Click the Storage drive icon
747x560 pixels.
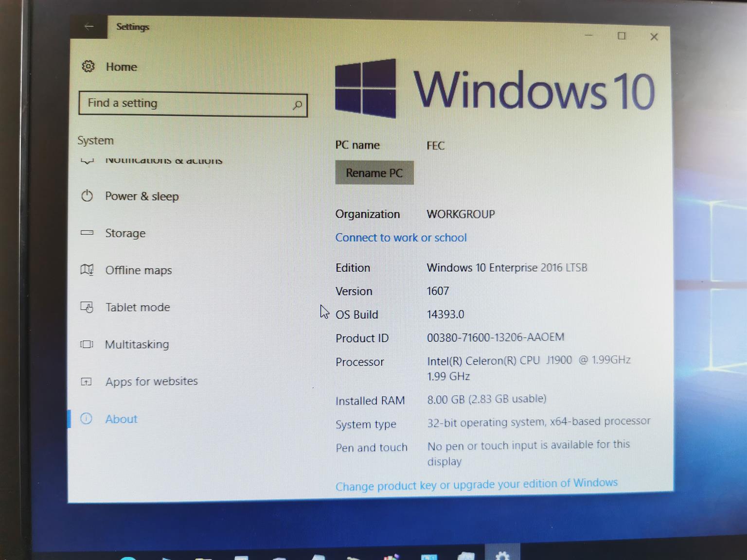pyautogui.click(x=87, y=233)
